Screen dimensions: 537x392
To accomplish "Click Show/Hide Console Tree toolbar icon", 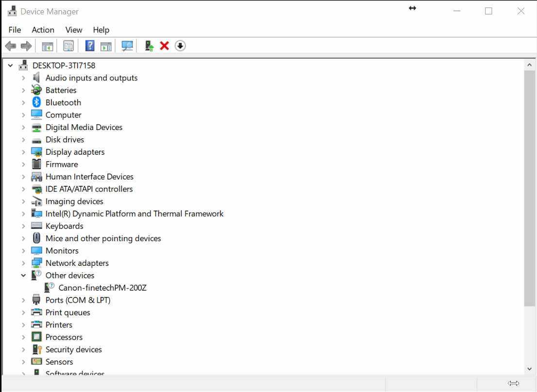I will 48,46.
